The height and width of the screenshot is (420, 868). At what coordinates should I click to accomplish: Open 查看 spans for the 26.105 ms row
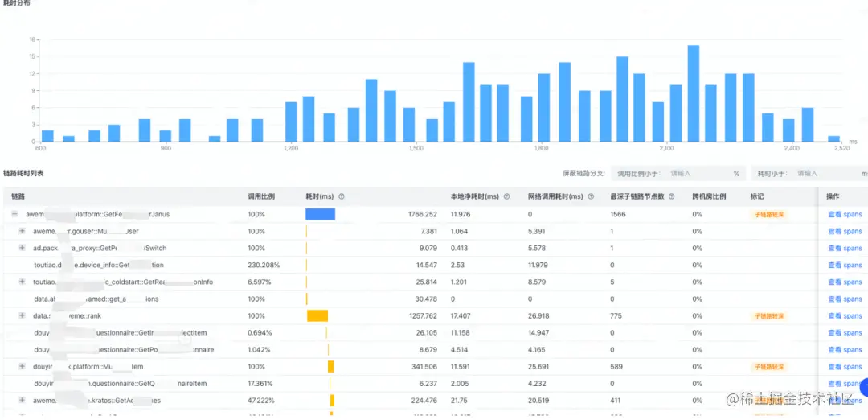tap(845, 332)
